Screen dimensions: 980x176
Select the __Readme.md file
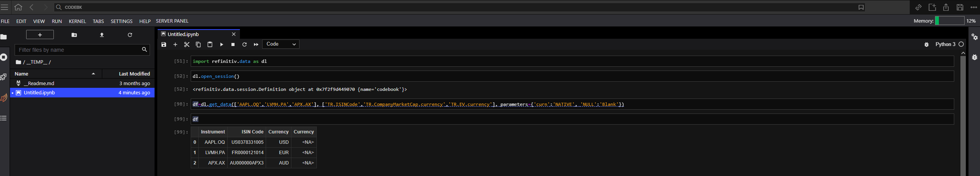point(82,83)
